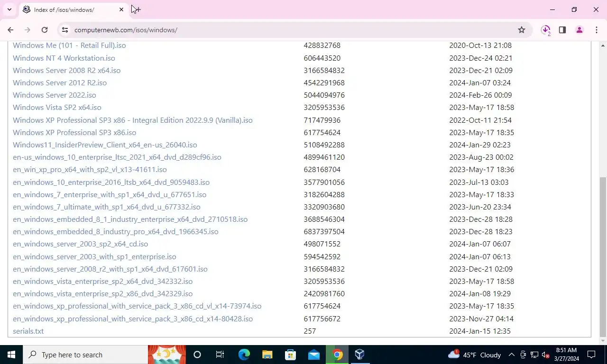Open File Explorer from taskbar
This screenshot has height=364, width=607.
coord(267,355)
